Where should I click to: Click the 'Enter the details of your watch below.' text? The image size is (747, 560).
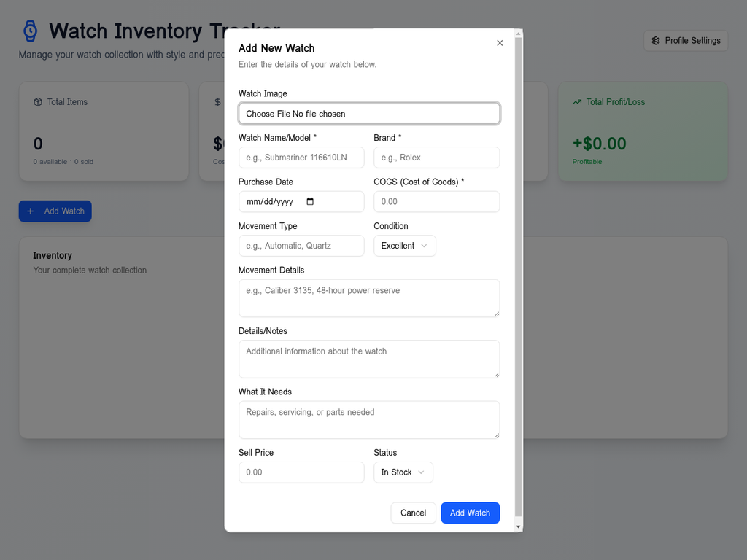307,64
